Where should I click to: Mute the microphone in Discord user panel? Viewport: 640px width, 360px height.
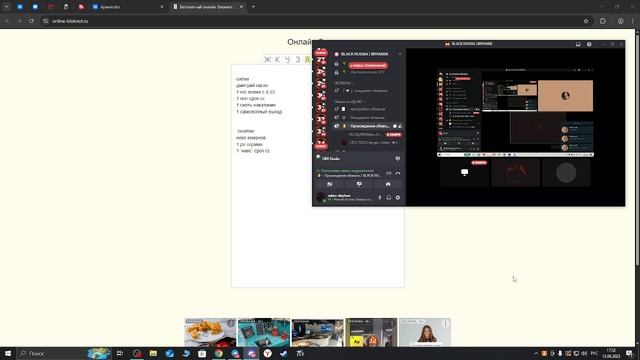(x=380, y=198)
